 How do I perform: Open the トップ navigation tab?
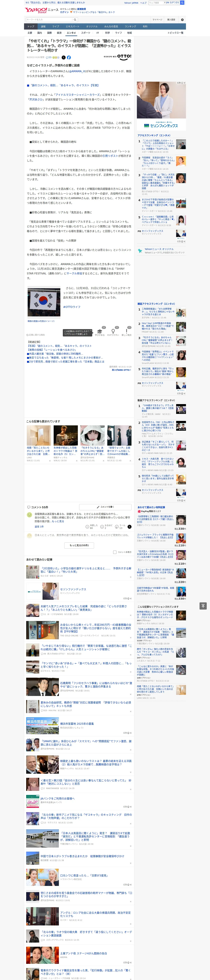tap(31, 27)
